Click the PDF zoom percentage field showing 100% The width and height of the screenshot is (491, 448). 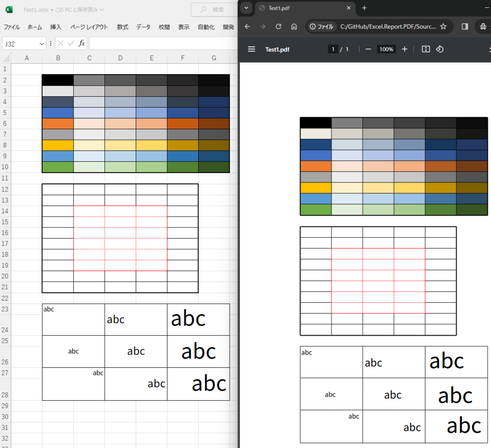point(386,49)
